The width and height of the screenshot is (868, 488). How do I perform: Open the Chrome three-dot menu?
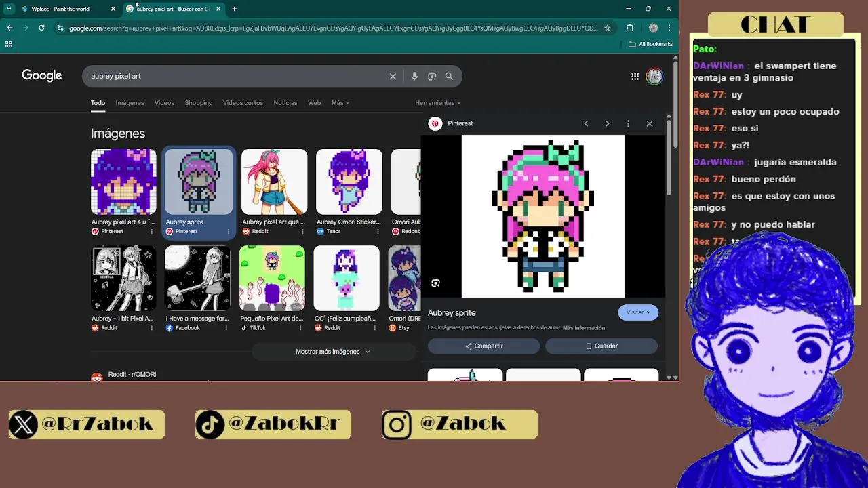669,28
